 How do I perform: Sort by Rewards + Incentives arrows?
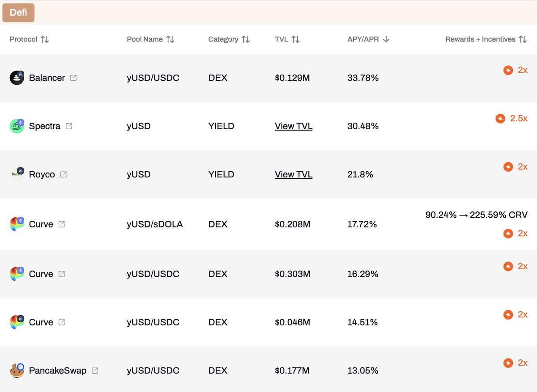click(x=523, y=39)
